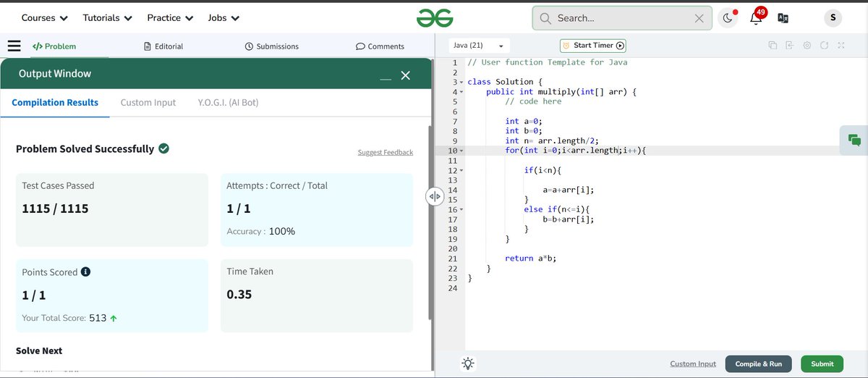Click the 'else if(n<=i){' code line

click(557, 209)
